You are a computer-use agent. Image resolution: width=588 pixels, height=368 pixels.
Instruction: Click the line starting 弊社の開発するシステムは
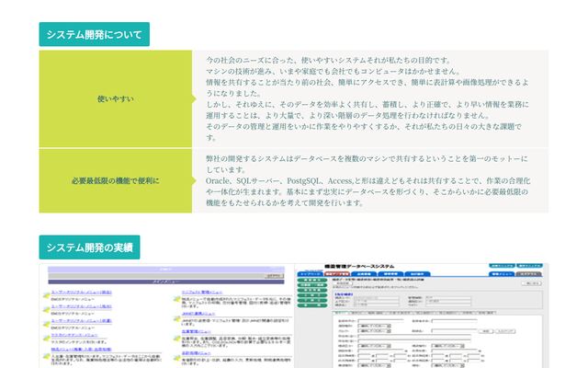coord(367,159)
